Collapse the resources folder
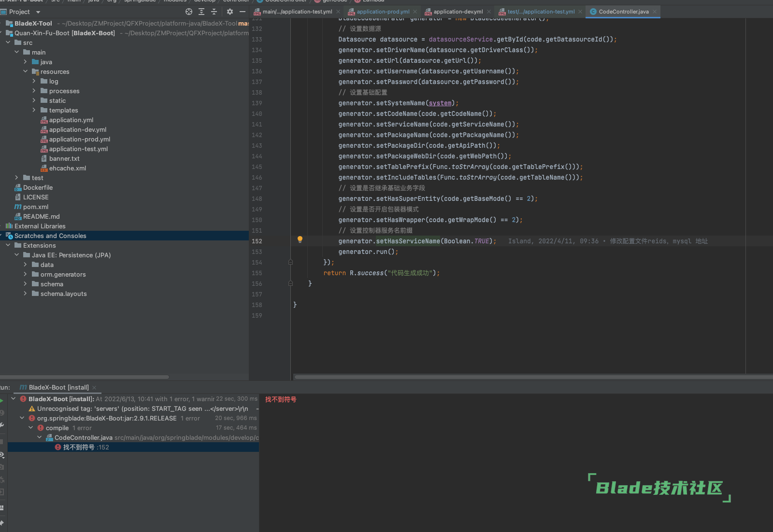The image size is (773, 532). click(26, 71)
